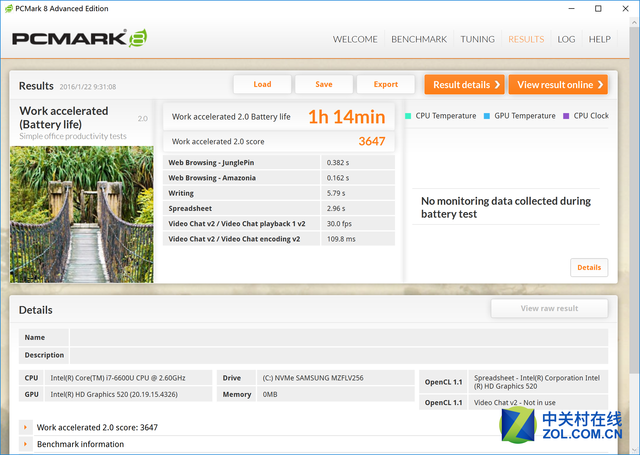Expand Work accelerated 2.0 score row
The height and width of the screenshot is (455, 640).
[x=25, y=427]
